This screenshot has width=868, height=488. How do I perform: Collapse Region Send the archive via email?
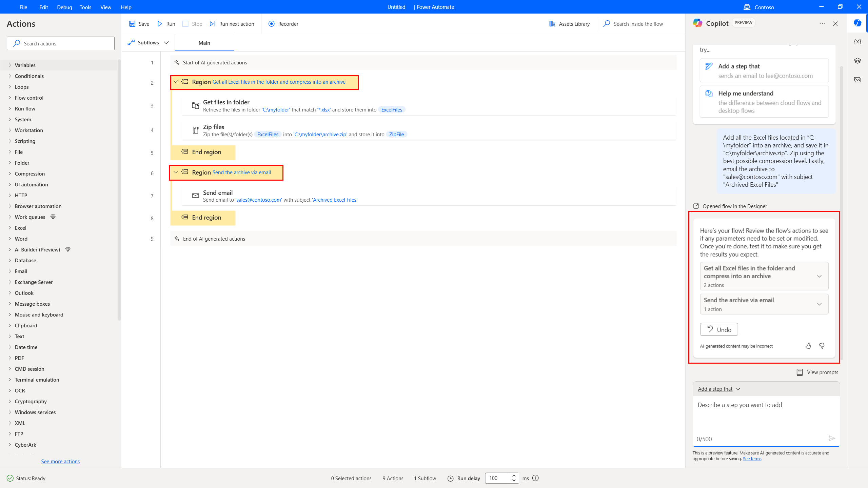coord(176,172)
